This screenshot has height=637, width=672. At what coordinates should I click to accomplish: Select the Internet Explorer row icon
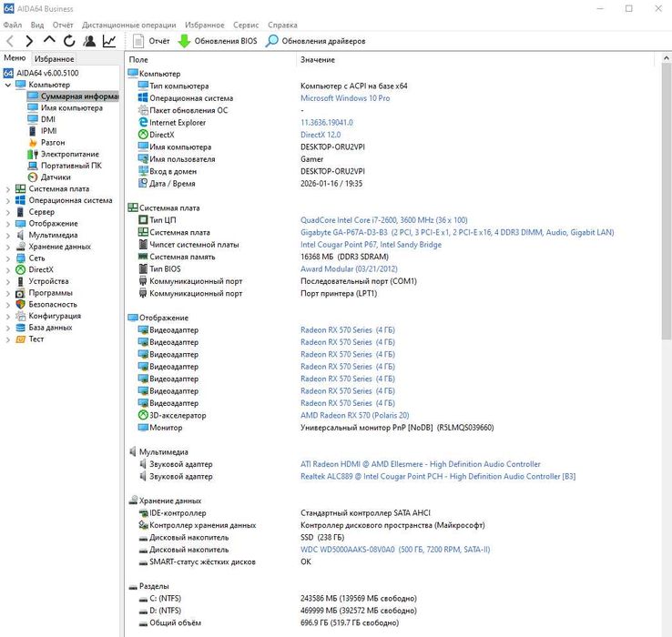(143, 122)
